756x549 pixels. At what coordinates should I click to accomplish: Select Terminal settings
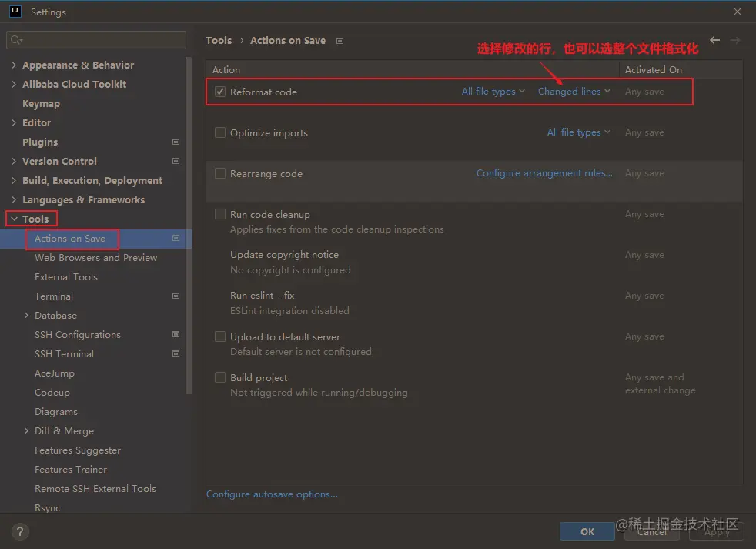(54, 296)
